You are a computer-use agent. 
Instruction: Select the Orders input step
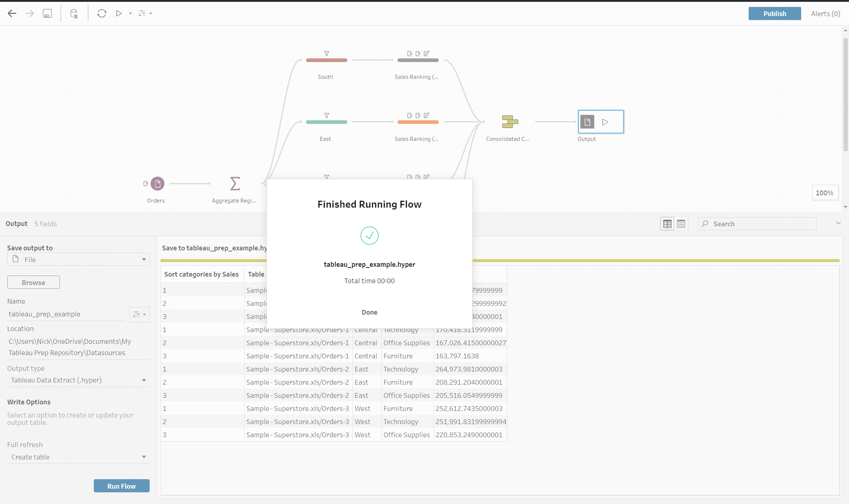click(158, 184)
